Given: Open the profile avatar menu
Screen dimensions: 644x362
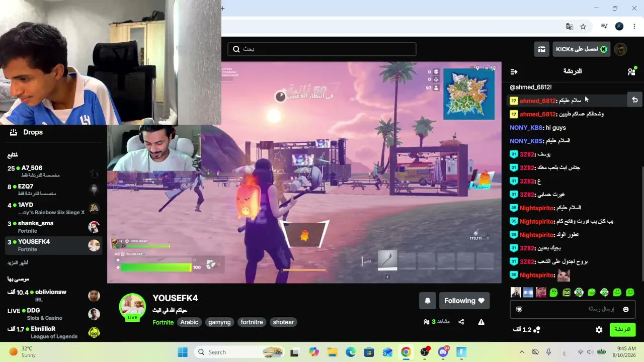Looking at the screenshot, I should 621,49.
